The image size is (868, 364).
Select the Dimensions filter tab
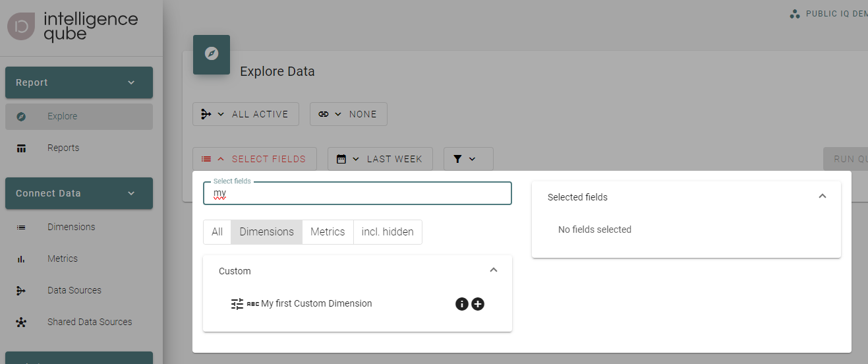tap(266, 232)
